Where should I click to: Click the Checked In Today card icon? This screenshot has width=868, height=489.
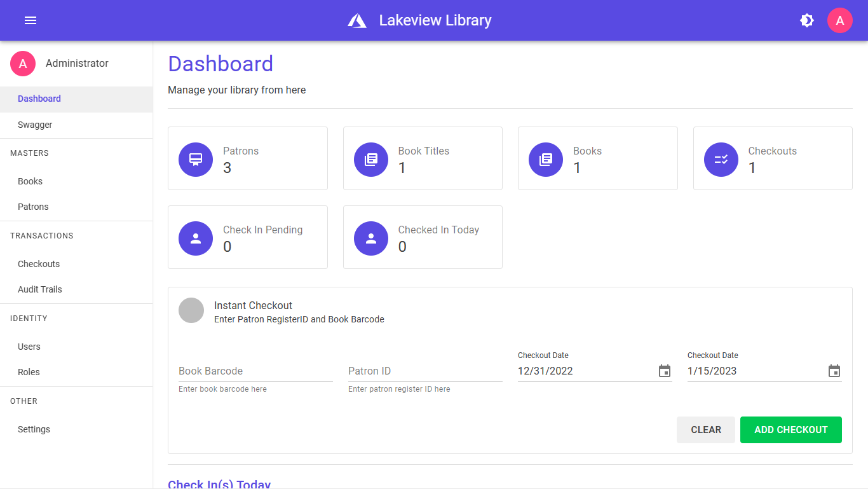371,238
